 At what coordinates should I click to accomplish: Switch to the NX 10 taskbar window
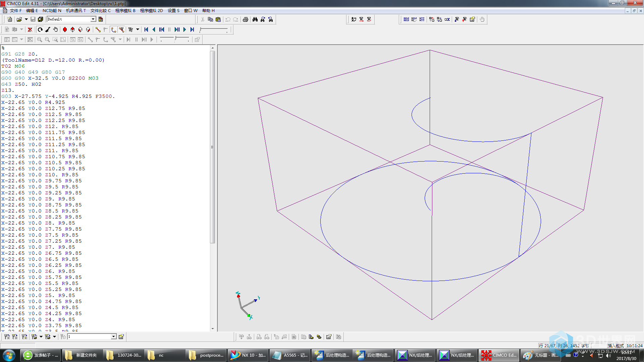(x=248, y=355)
